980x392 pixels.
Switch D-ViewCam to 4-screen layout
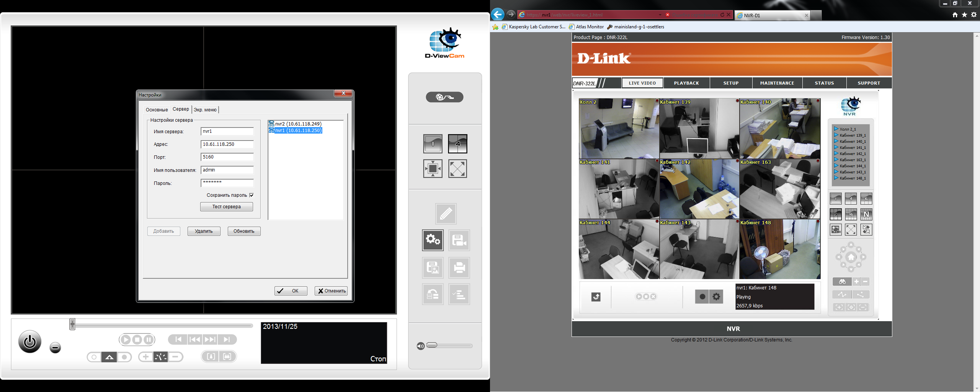click(x=458, y=144)
